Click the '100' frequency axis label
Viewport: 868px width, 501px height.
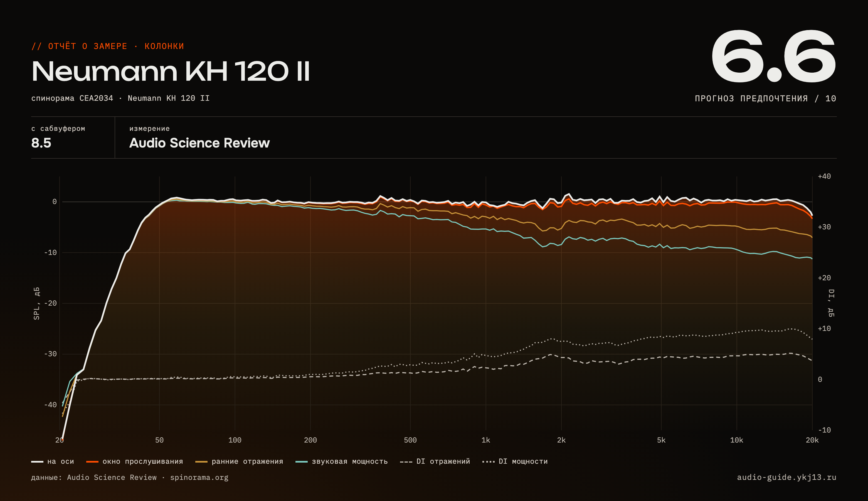(235, 440)
